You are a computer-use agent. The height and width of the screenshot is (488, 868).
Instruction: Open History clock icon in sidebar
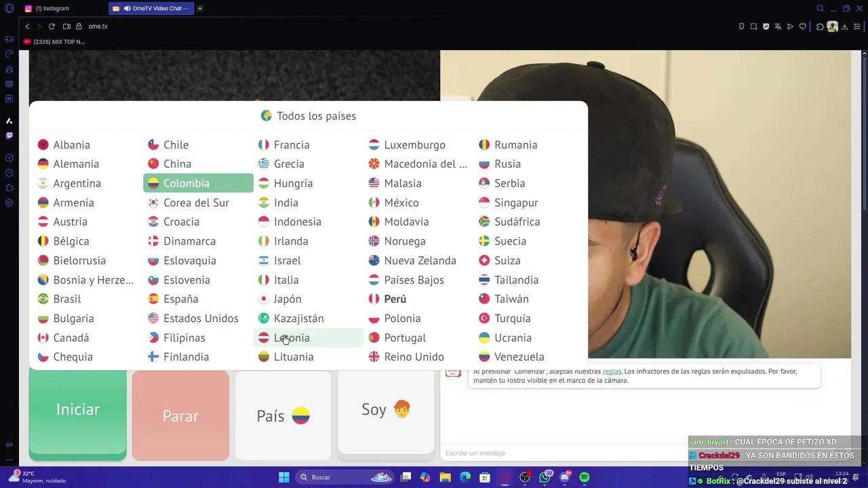9,173
